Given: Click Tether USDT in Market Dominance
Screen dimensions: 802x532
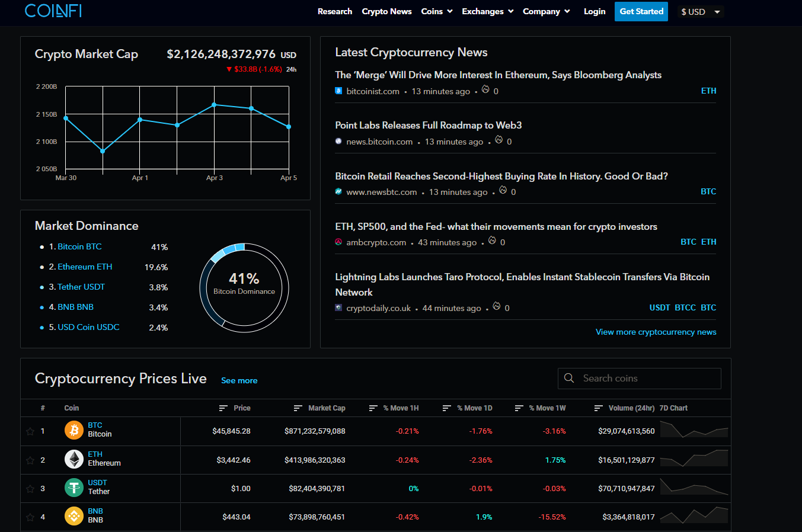Looking at the screenshot, I should [x=81, y=287].
